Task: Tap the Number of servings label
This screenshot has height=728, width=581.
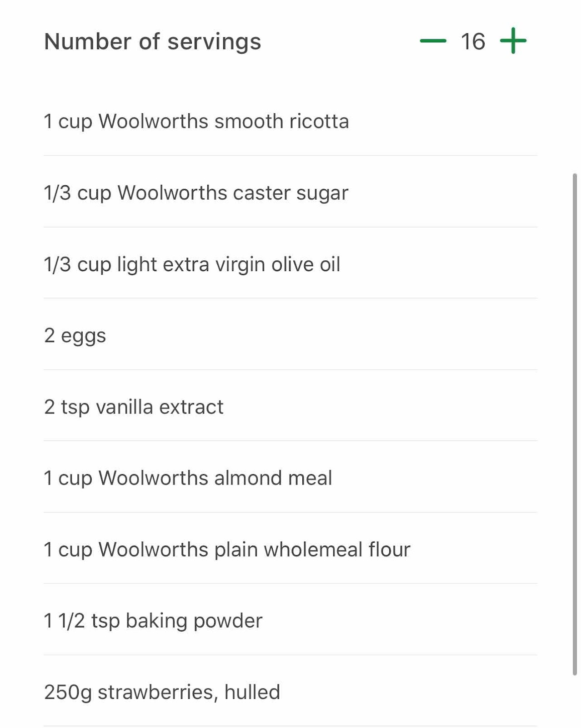Action: coord(153,41)
